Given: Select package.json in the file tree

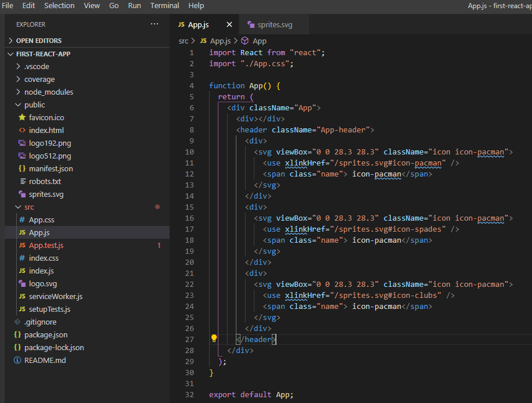Looking at the screenshot, I should [45, 334].
